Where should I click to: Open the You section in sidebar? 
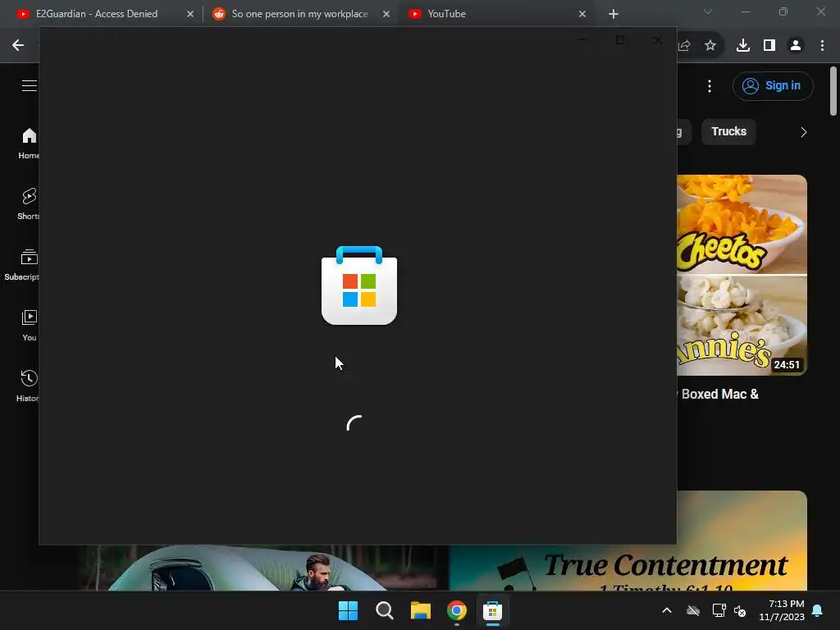29,325
